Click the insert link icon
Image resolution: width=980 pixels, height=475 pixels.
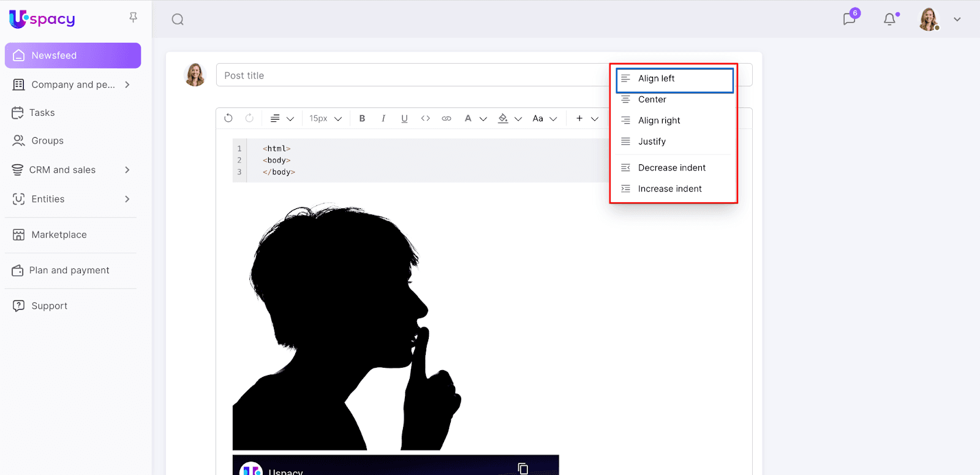447,118
